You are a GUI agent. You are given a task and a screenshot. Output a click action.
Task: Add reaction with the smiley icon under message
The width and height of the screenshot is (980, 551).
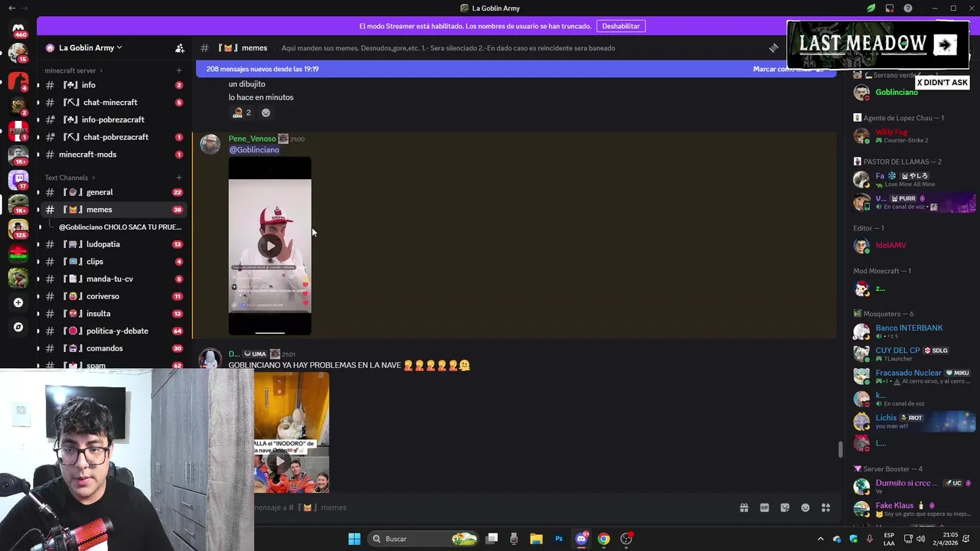tap(266, 112)
